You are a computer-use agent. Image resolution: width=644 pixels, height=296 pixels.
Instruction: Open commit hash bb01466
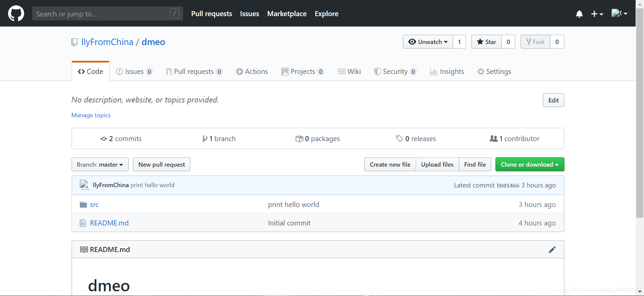(x=508, y=185)
